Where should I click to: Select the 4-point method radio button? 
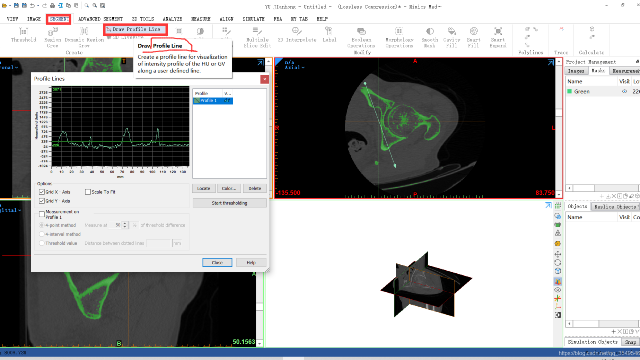42,225
